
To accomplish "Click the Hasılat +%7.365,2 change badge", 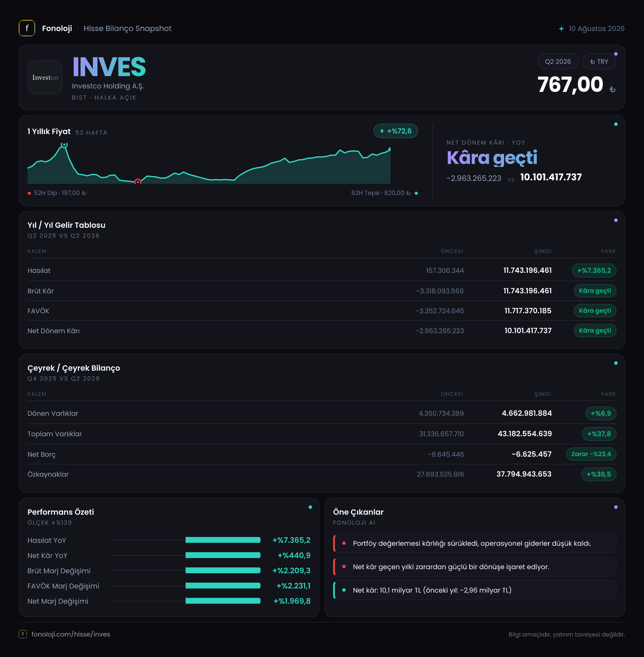I will click(594, 270).
